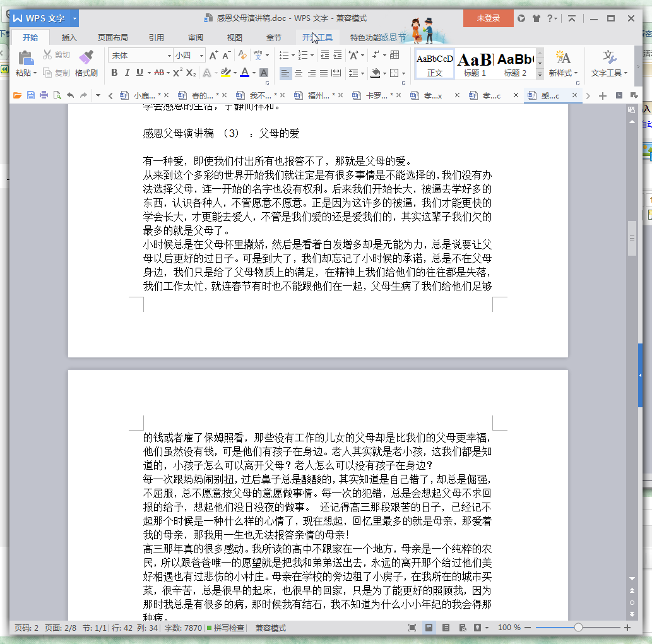Click the Format Painter brush icon

86,58
